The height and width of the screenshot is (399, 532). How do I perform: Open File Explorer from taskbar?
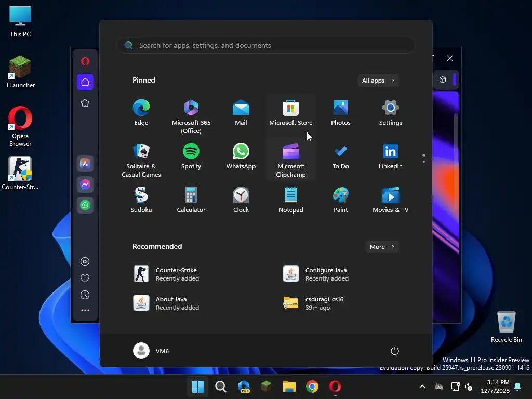pyautogui.click(x=289, y=387)
